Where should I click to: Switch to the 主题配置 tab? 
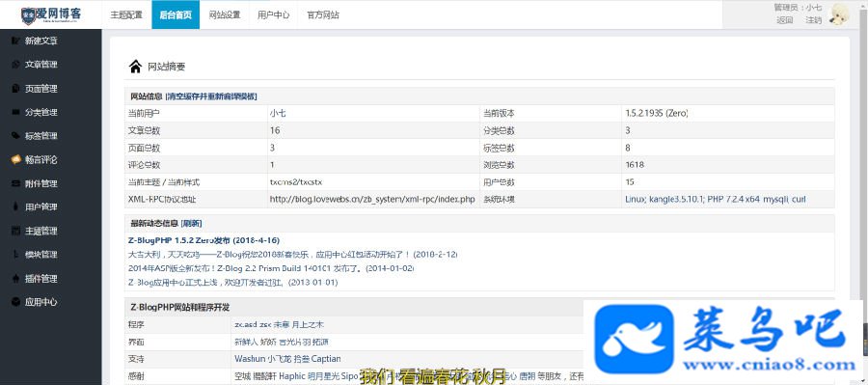click(126, 15)
